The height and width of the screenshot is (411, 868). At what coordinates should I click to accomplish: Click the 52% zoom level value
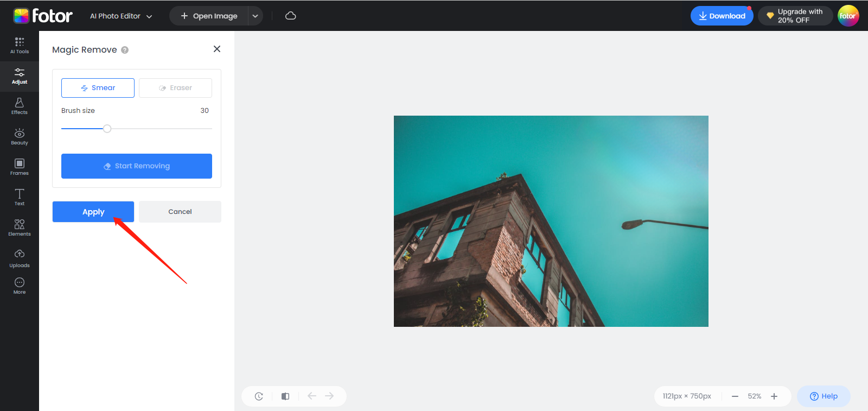point(755,396)
